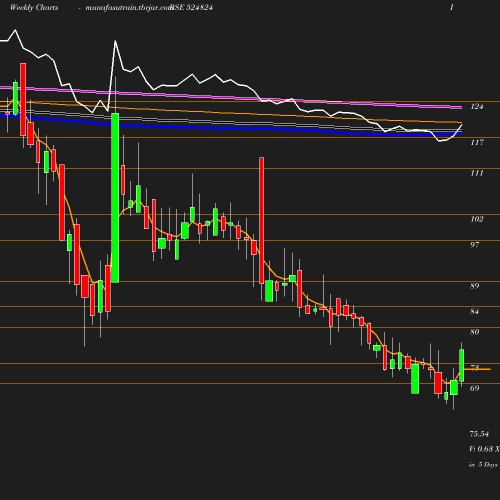Click the 97 price axis label
This screenshot has height=500, width=500.
[x=475, y=245]
